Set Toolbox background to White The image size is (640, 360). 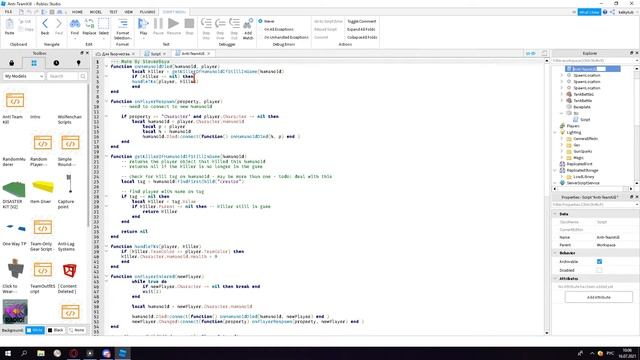pos(35,330)
